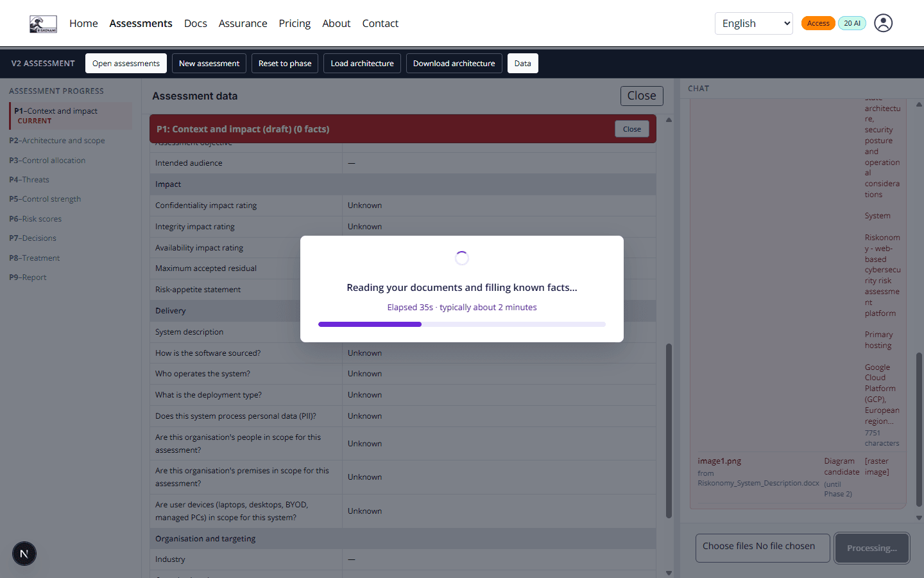Open the Docs menu item
This screenshot has width=924, height=578.
click(195, 24)
